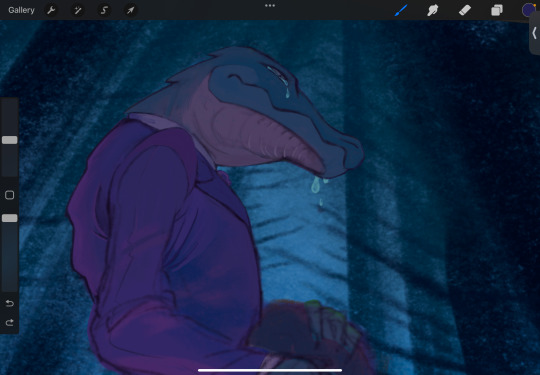
Task: Open the Layers panel
Action: (497, 10)
